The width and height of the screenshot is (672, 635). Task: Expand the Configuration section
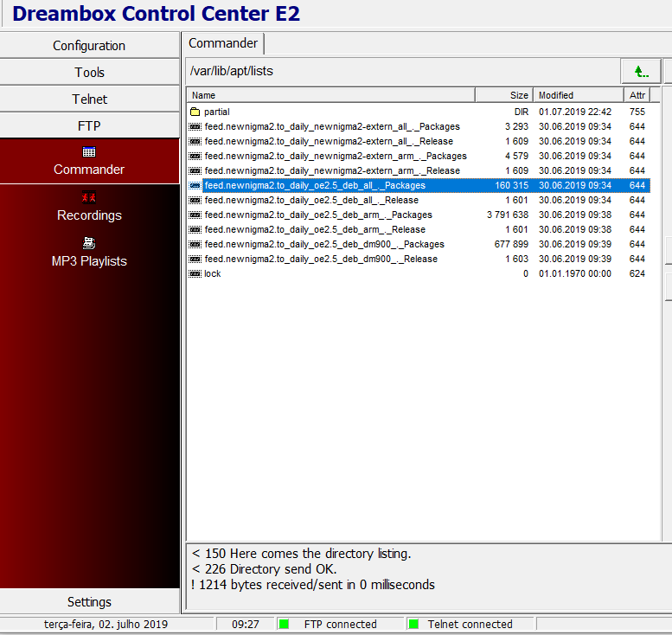coord(89,46)
